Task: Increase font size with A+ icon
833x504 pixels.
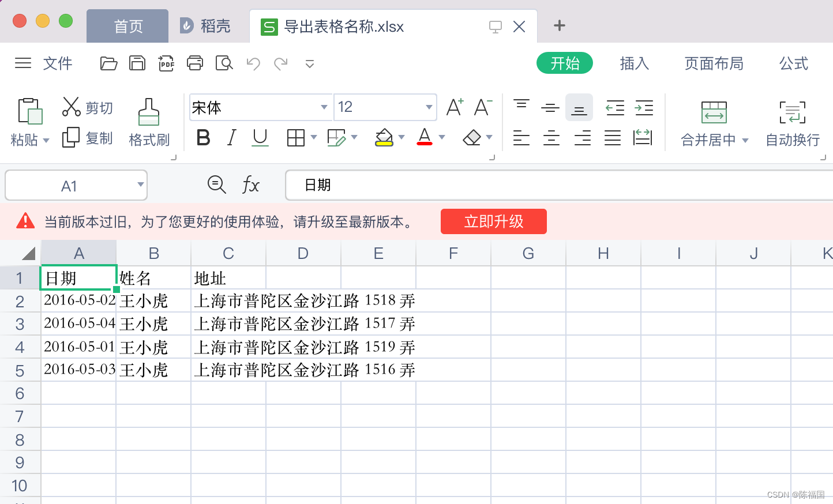Action: tap(455, 107)
